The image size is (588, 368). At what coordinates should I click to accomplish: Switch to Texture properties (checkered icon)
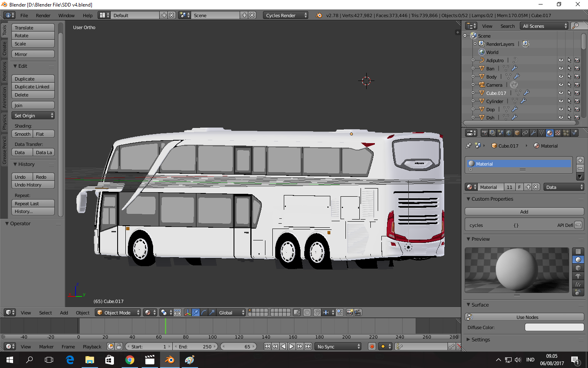pyautogui.click(x=557, y=133)
